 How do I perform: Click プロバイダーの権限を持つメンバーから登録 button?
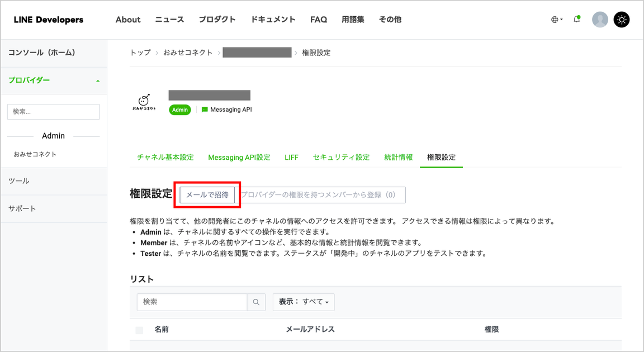pos(320,195)
